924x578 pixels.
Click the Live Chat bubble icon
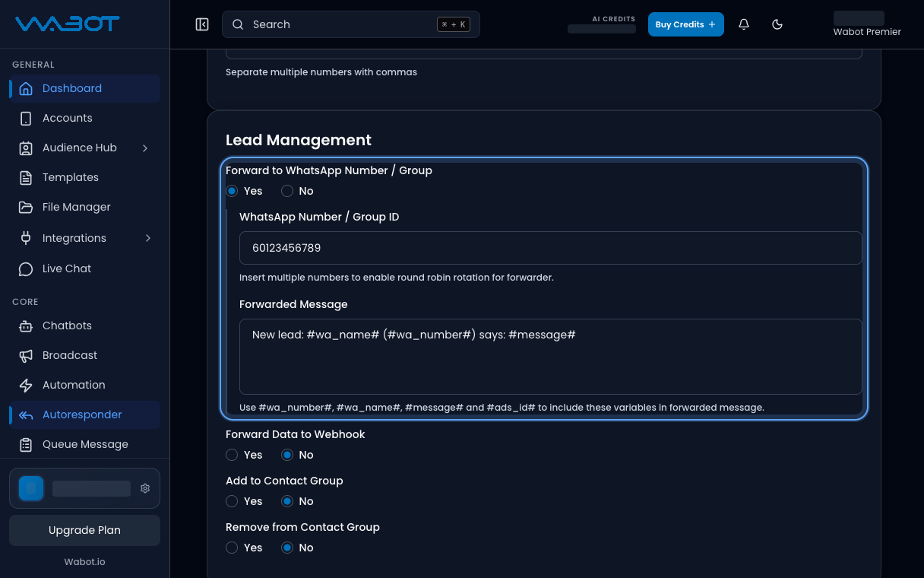coord(26,268)
